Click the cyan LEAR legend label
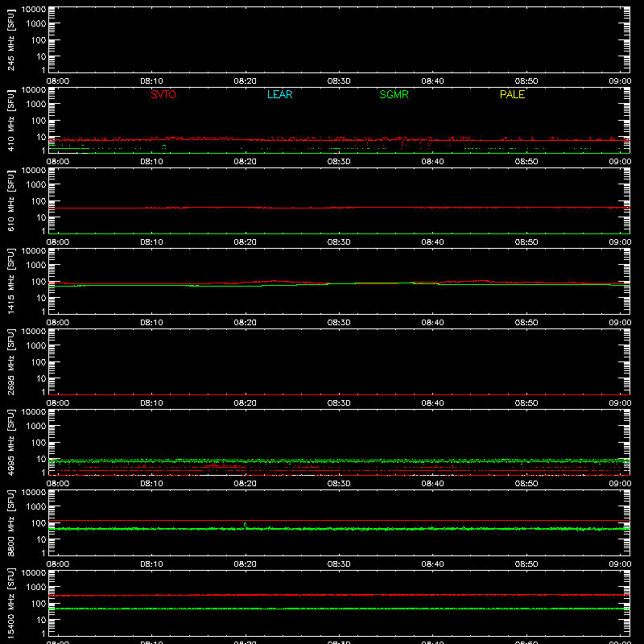This screenshot has width=644, height=644. 279,94
